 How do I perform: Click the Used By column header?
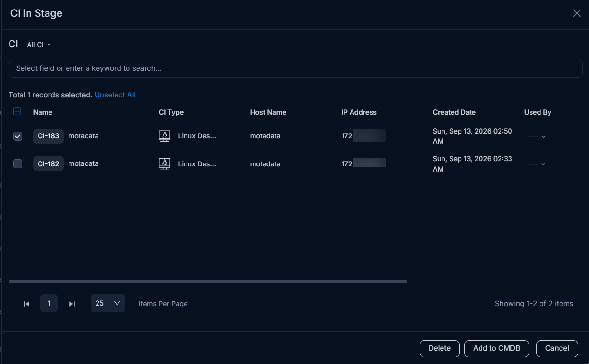[x=538, y=112]
